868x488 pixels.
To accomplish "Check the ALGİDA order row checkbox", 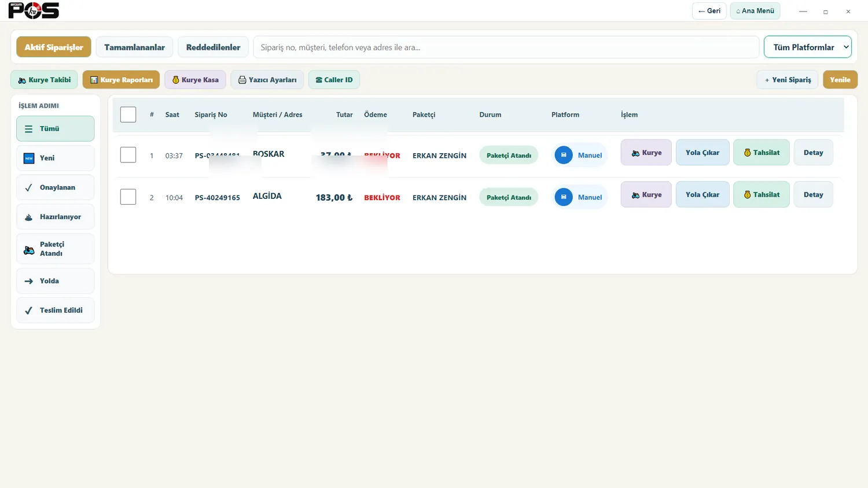I will [x=128, y=197].
